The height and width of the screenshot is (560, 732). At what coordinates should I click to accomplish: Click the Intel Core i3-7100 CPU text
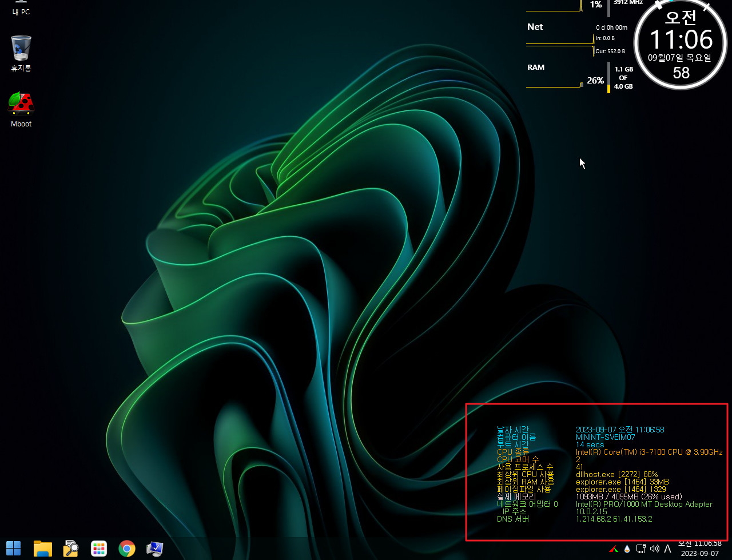point(649,452)
